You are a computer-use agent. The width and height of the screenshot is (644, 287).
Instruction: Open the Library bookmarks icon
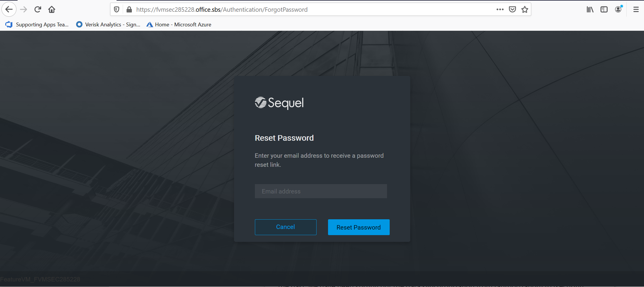click(x=590, y=9)
